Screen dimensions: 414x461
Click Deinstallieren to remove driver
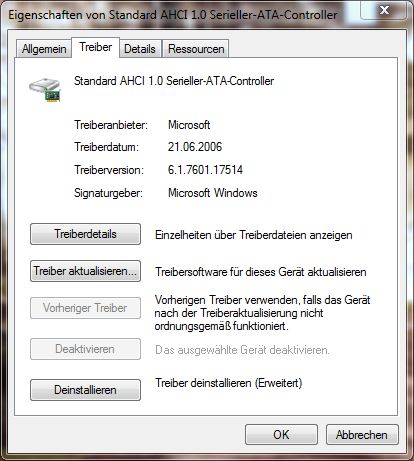coord(85,390)
